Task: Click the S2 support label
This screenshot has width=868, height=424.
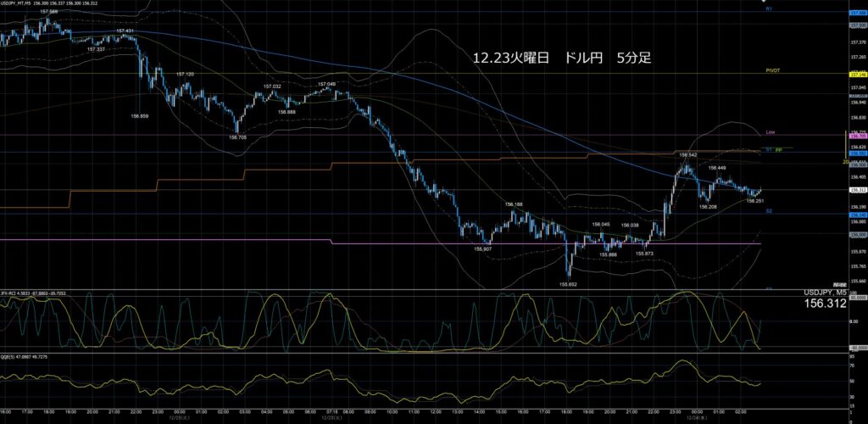Action: point(769,210)
